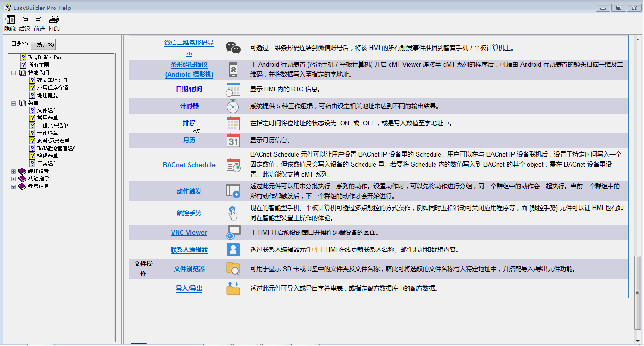
Task: Select 工具选单 in the tree
Action: 47,163
